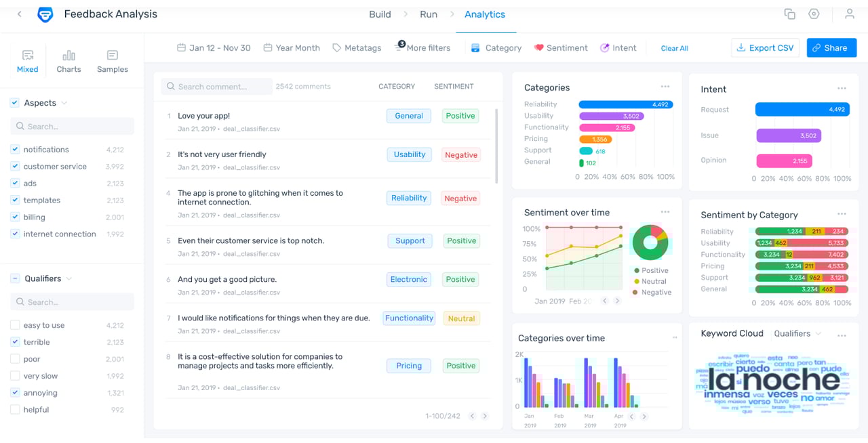Uncheck the notifications aspect

point(15,149)
